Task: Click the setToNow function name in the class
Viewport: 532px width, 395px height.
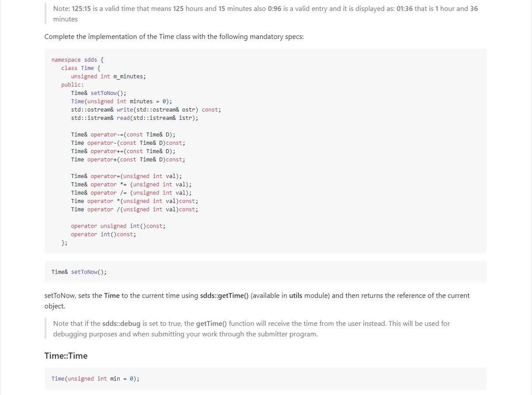Action: click(104, 93)
